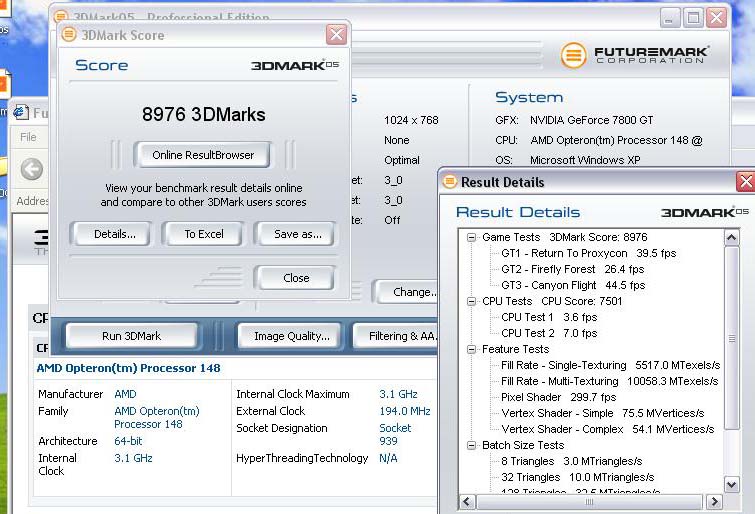Collapse the CPU Tests tree node
Image resolution: width=755 pixels, height=514 pixels.
471,301
